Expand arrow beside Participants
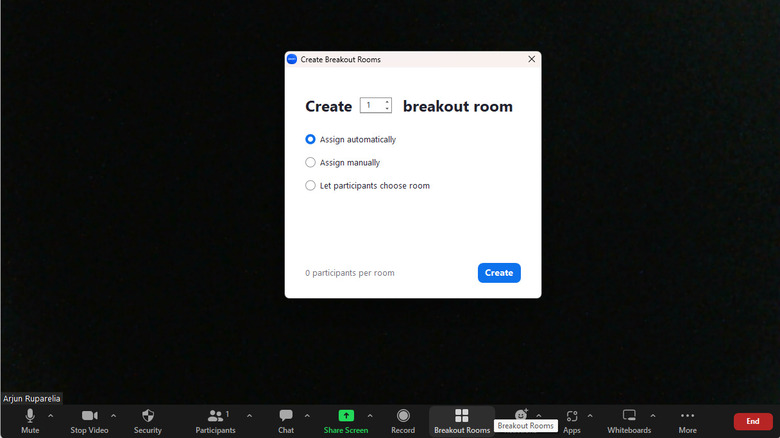Screen dimensions: 780x438 (x=249, y=416)
